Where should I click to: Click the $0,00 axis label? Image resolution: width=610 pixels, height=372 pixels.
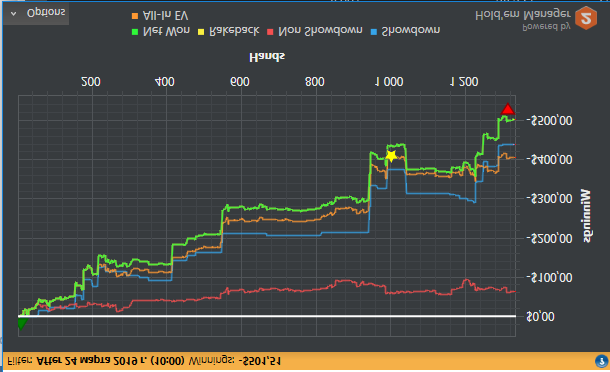pos(540,317)
